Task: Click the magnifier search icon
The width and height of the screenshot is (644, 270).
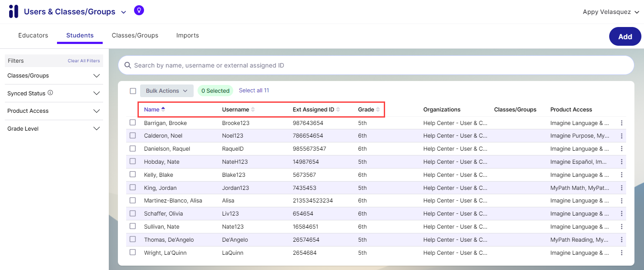Action: point(128,65)
